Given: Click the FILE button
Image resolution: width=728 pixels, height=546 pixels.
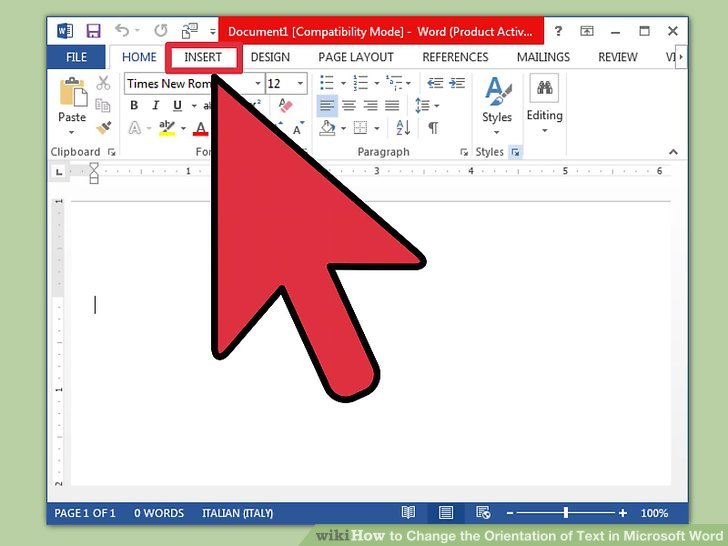Looking at the screenshot, I should click(77, 57).
